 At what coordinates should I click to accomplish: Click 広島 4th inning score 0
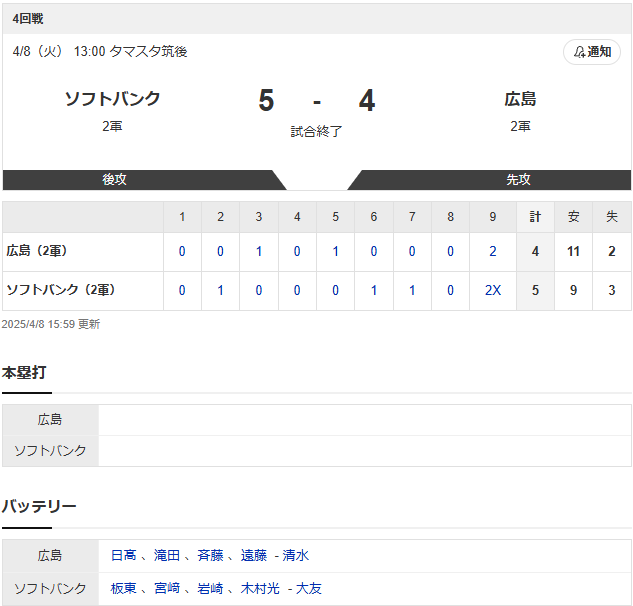point(297,252)
